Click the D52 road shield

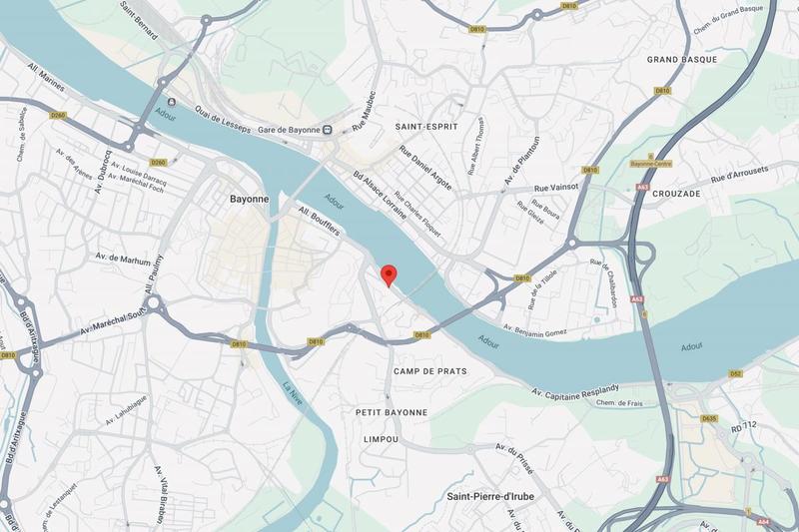click(x=735, y=373)
